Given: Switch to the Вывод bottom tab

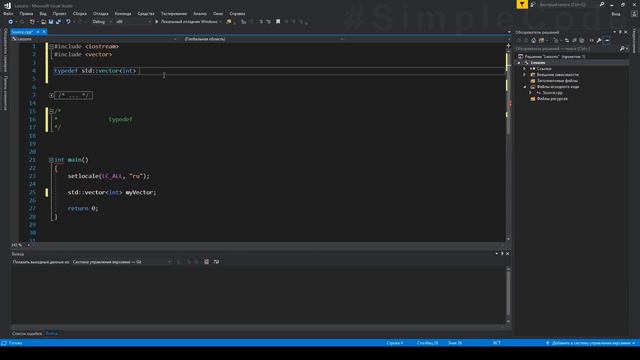Looking at the screenshot, I should point(52,333).
